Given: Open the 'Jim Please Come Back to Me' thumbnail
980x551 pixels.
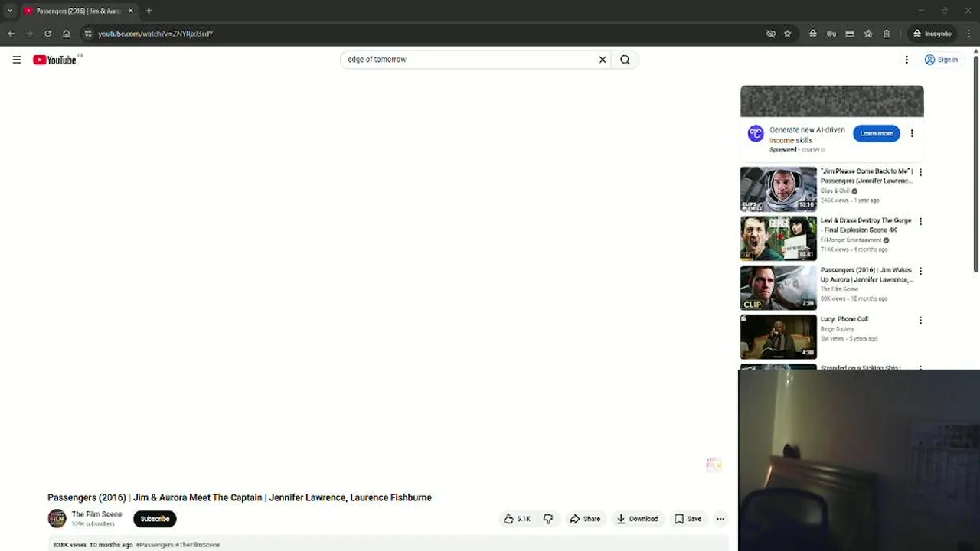Looking at the screenshot, I should (x=778, y=189).
